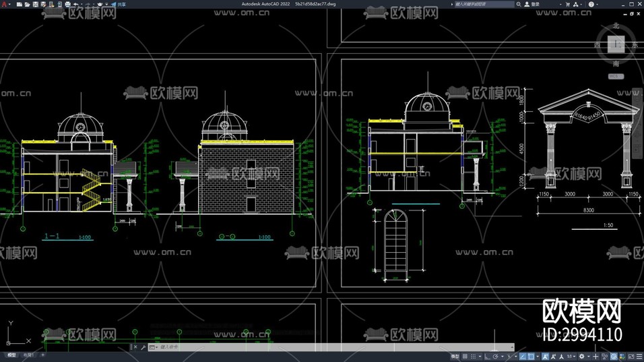
Task: Click the Save disk icon
Action: (36, 4)
